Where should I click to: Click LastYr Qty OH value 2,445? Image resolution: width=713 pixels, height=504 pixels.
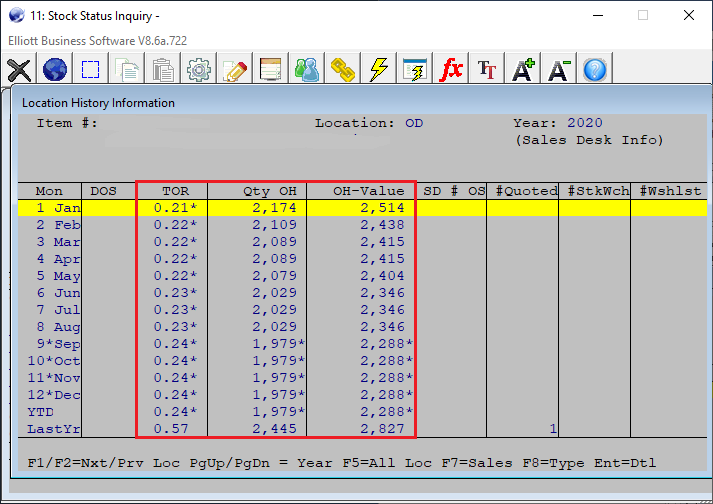tap(274, 429)
